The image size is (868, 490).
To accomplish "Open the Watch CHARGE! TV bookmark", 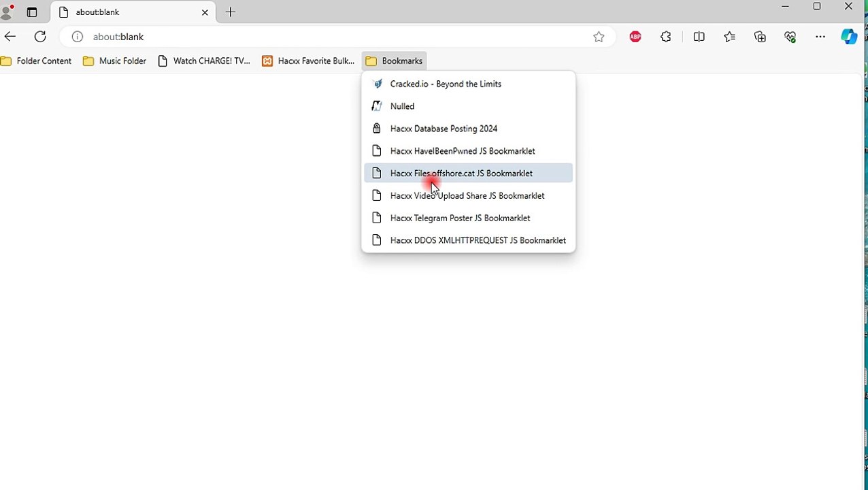I will [x=203, y=61].
